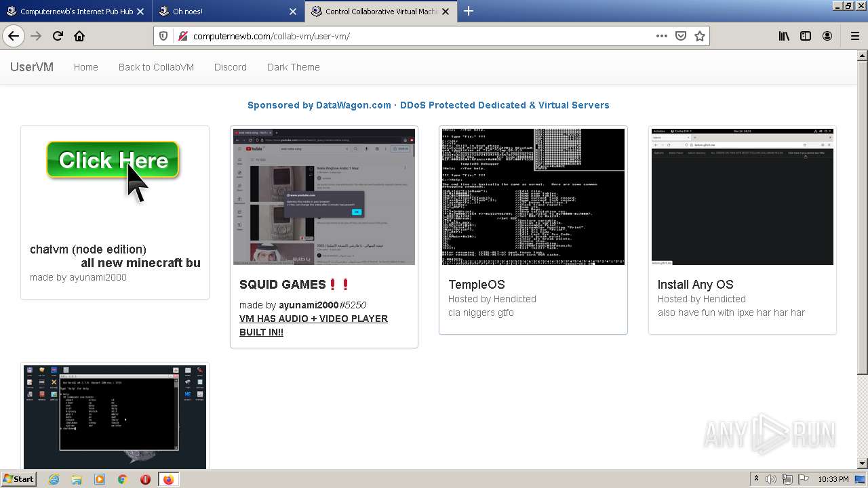Open the SQUID GAMES VM thumbnail
The height and width of the screenshot is (488, 868).
[x=324, y=197]
